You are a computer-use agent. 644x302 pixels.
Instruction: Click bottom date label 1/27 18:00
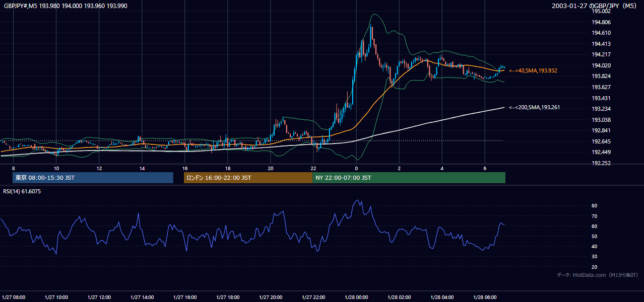click(228, 297)
